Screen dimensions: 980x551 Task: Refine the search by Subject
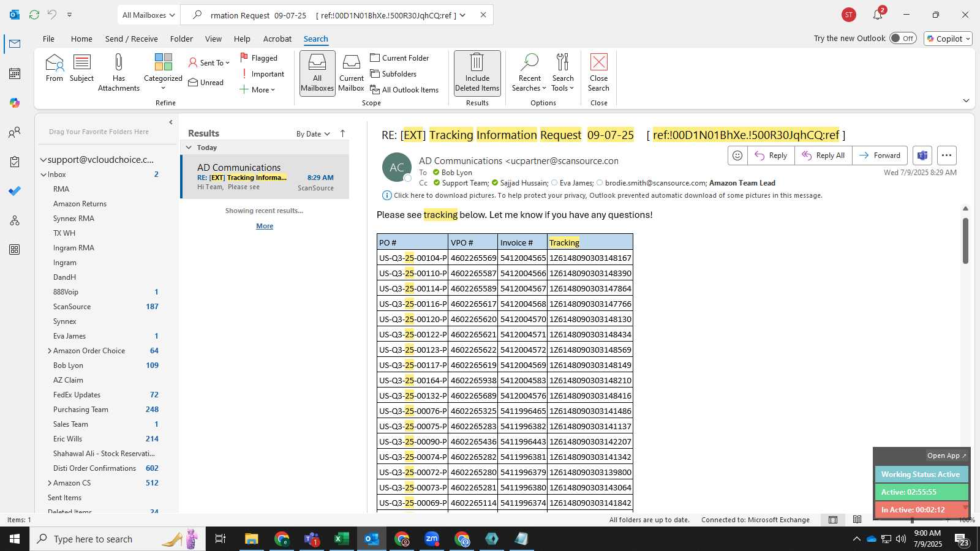81,68
